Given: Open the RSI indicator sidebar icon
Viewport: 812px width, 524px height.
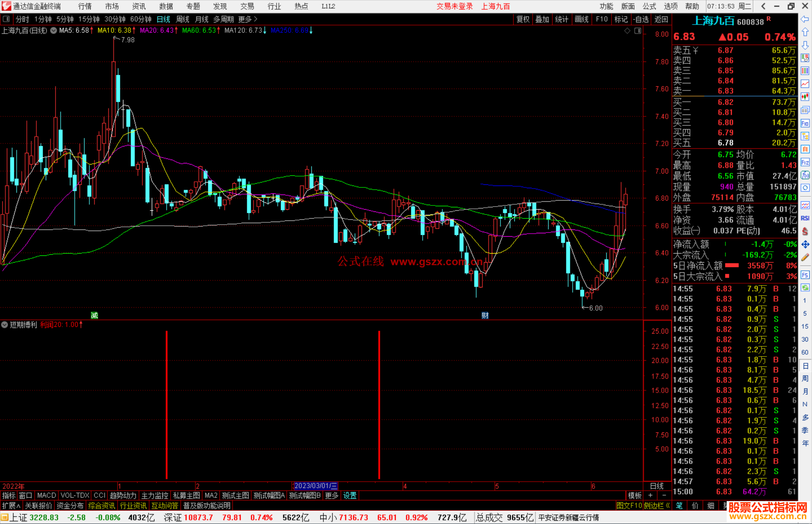Looking at the screenshot, I should [805, 218].
